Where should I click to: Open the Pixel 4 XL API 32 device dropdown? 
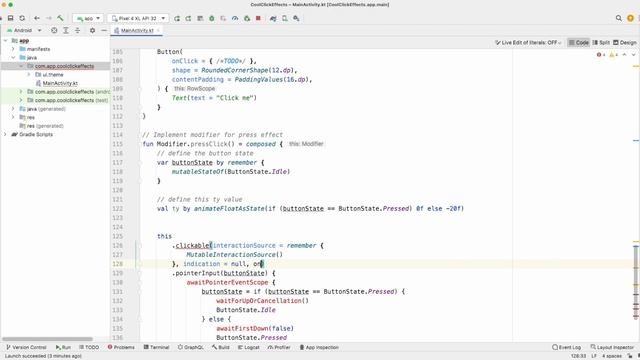[138, 18]
